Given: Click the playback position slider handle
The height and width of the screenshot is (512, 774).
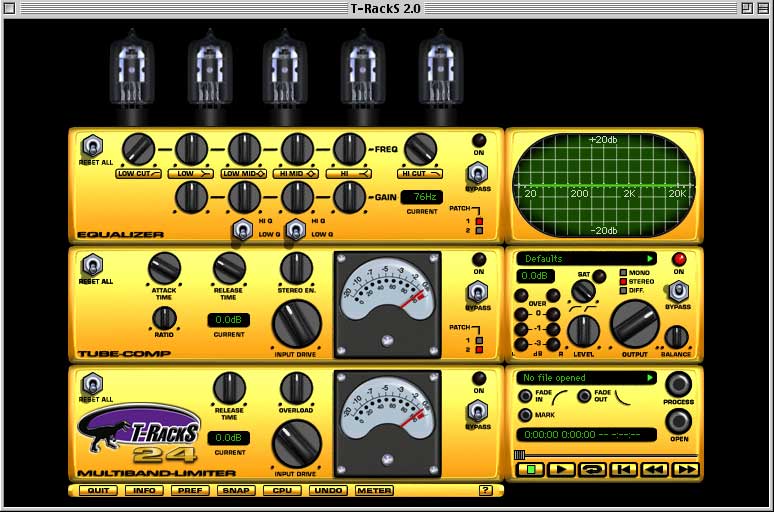Looking at the screenshot, I should tap(519, 455).
